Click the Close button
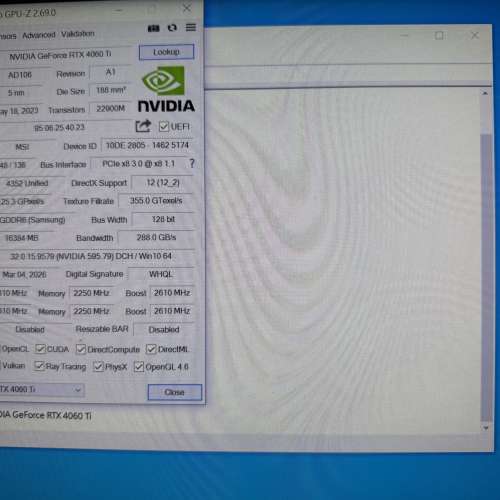The width and height of the screenshot is (500, 500). pyautogui.click(x=175, y=392)
